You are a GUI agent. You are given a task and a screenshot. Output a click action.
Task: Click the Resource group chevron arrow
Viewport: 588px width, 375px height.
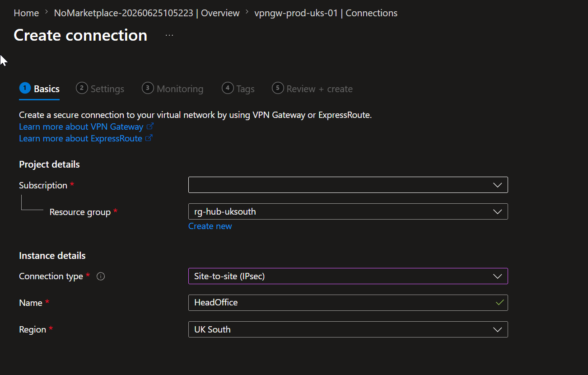pos(498,211)
